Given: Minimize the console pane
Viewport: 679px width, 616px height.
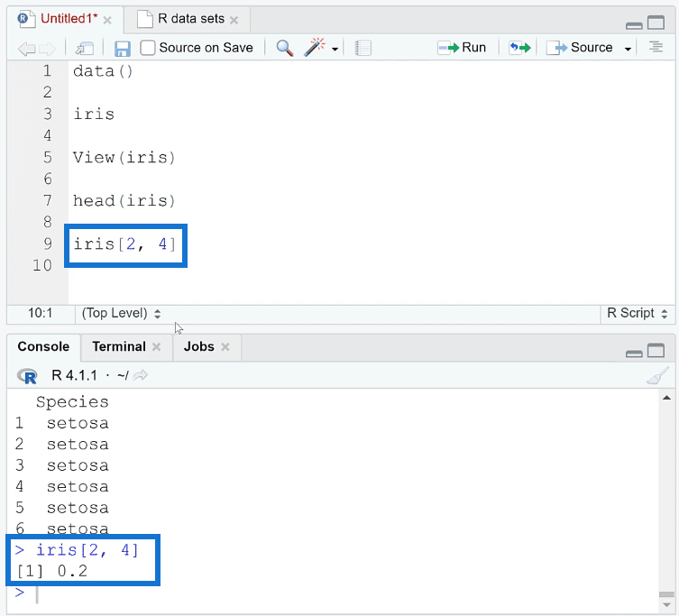Looking at the screenshot, I should 634,354.
